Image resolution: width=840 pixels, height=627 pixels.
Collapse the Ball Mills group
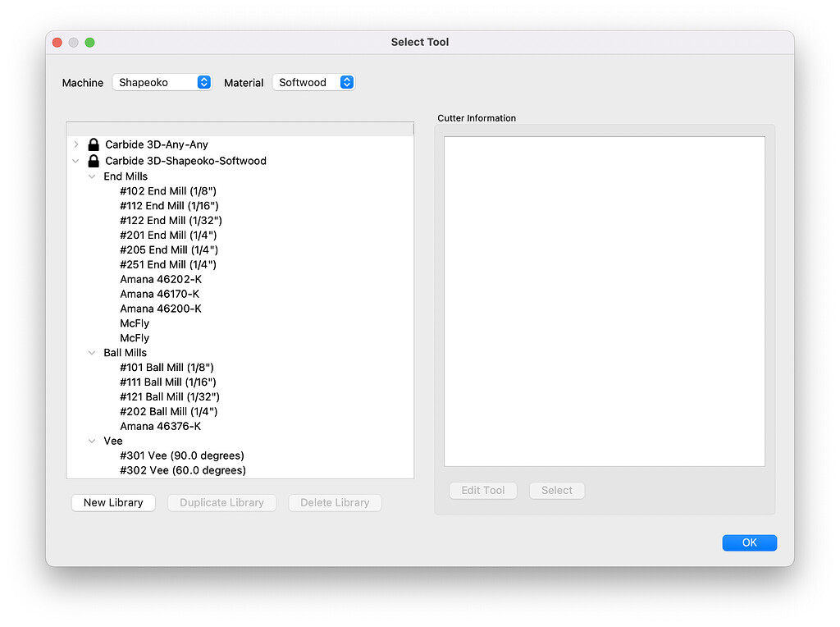click(x=92, y=353)
